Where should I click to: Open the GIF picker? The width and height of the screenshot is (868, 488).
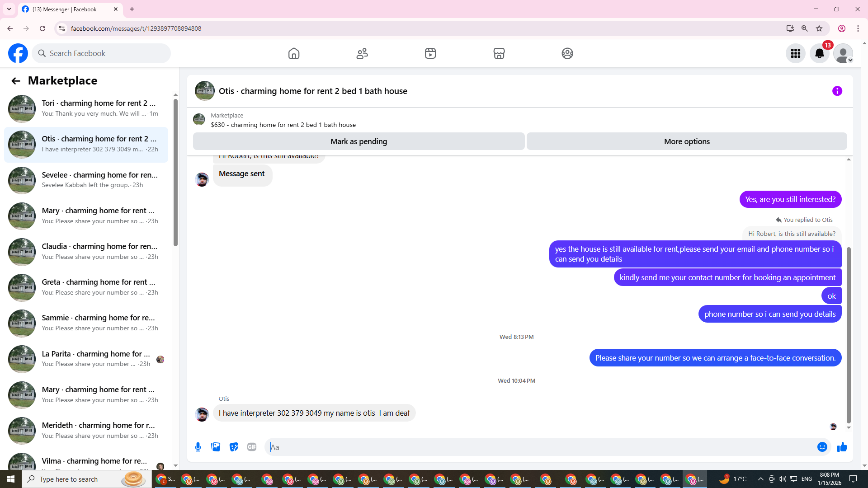[x=252, y=447]
